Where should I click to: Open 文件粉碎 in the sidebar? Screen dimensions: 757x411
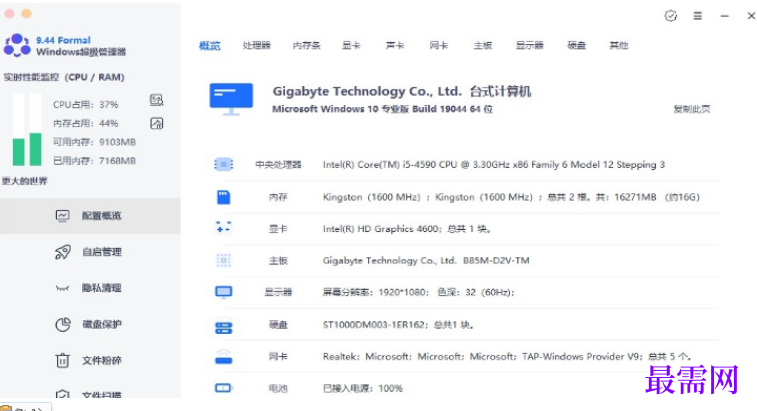[x=90, y=361]
